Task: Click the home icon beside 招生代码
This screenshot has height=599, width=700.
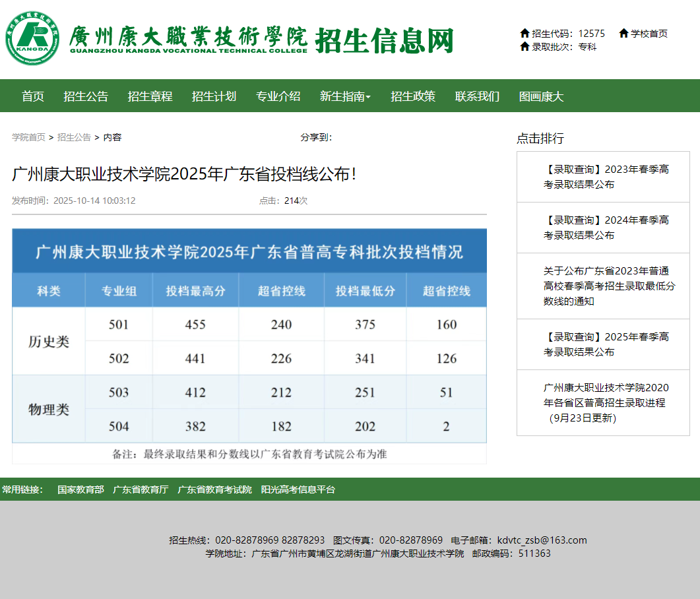Action: point(525,33)
